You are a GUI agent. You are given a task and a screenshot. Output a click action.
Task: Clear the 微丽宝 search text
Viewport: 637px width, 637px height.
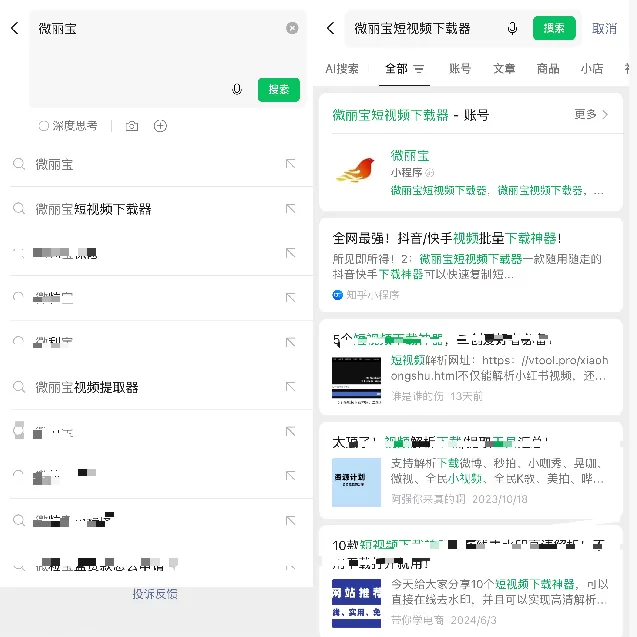pos(292,28)
